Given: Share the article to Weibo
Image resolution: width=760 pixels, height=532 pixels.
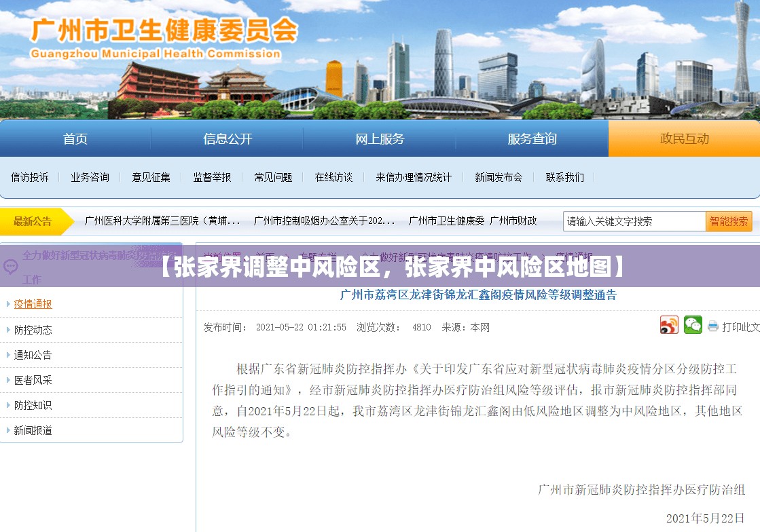Looking at the screenshot, I should point(669,325).
